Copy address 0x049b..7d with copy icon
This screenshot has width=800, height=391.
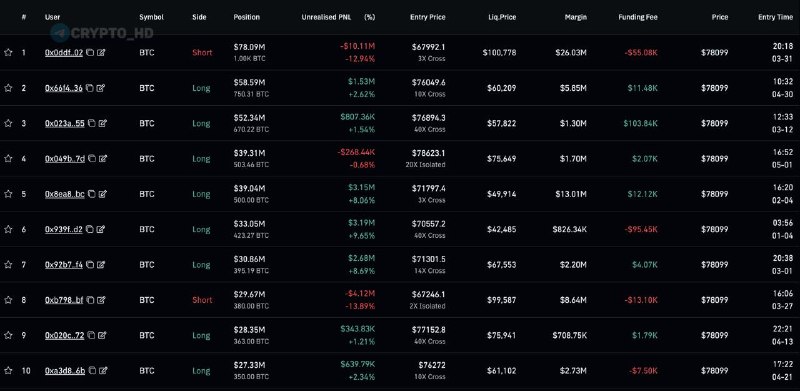click(92, 158)
